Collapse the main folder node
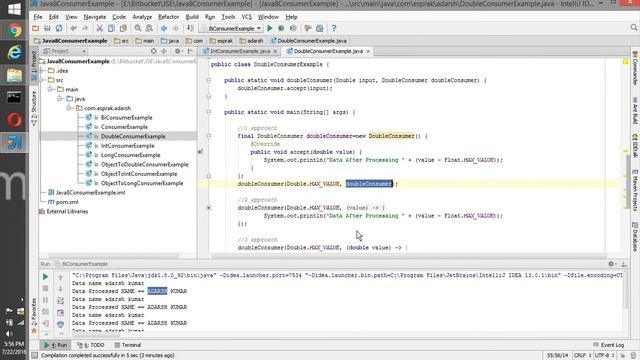640x360 pixels. click(51, 89)
